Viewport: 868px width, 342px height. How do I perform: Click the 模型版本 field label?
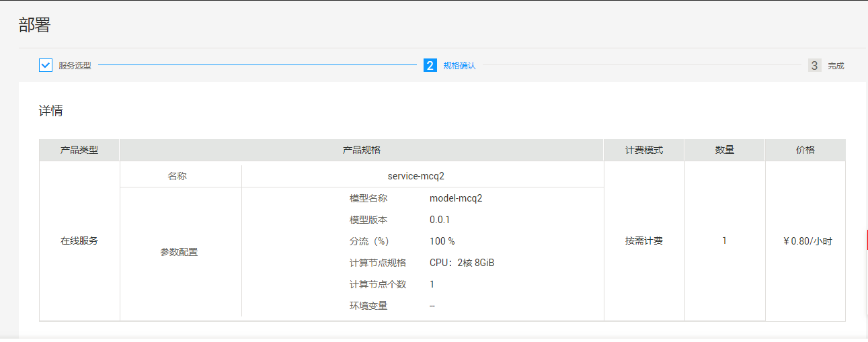368,220
